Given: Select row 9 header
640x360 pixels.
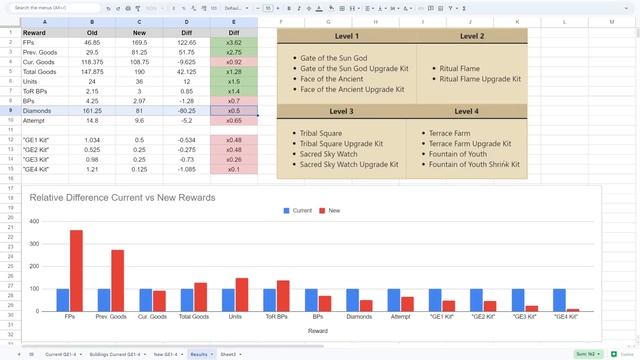Looking at the screenshot, I should (x=11, y=111).
